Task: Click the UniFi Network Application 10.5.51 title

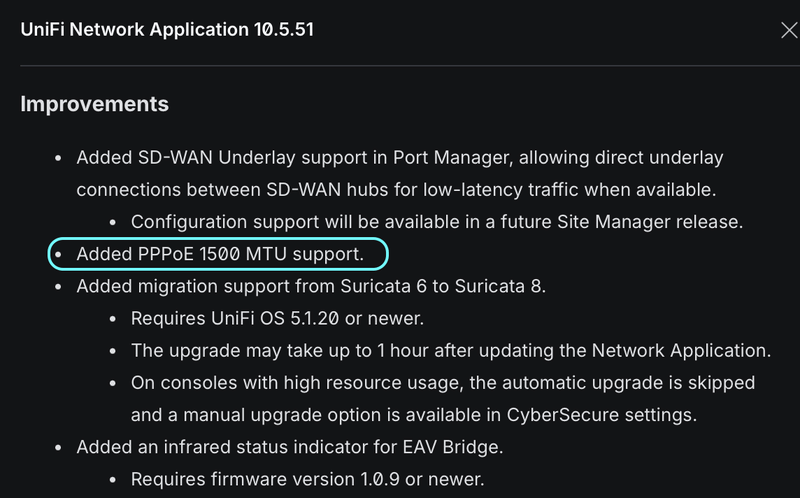Action: [x=167, y=30]
